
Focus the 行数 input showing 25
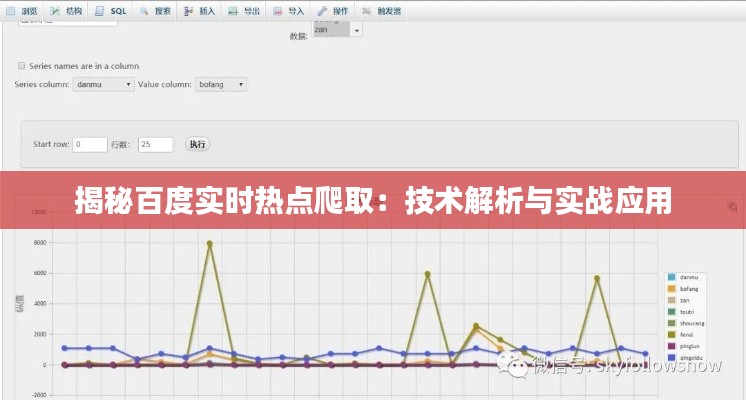(156, 144)
